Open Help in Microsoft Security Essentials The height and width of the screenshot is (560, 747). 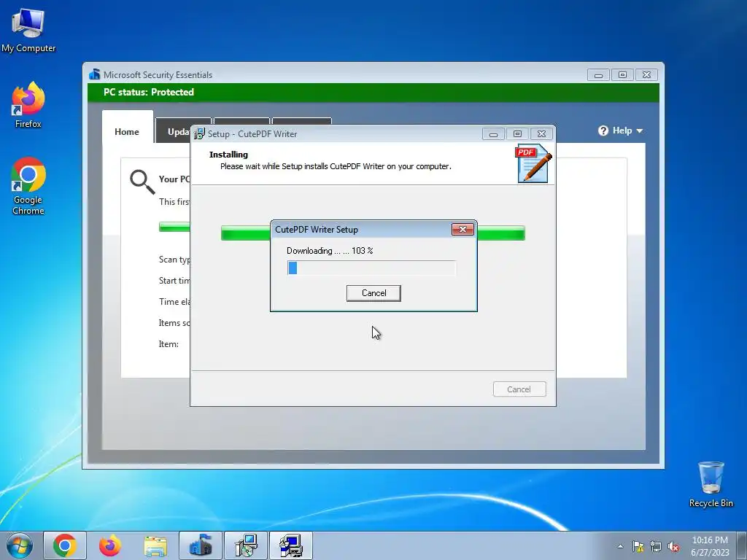(620, 131)
